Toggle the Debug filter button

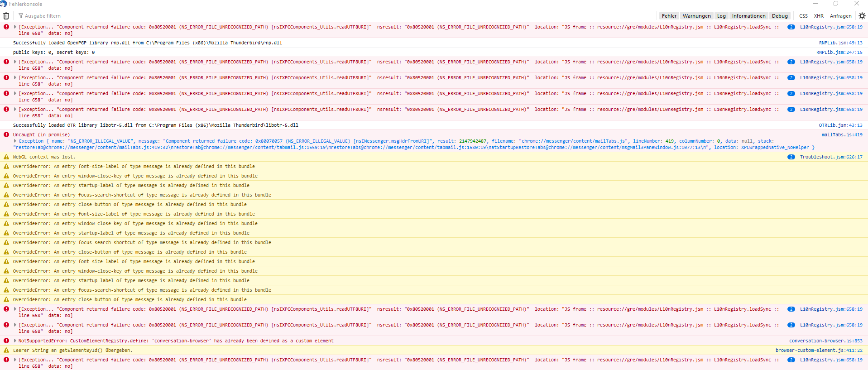coord(780,16)
